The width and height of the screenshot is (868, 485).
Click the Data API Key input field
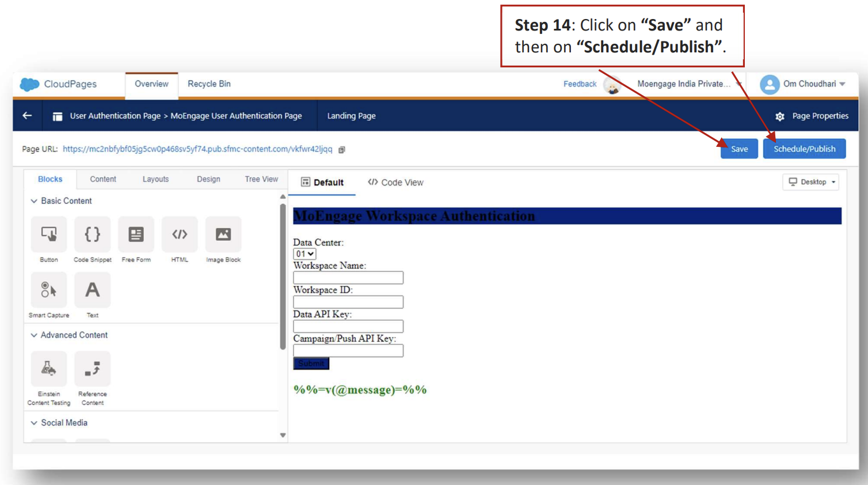348,326
